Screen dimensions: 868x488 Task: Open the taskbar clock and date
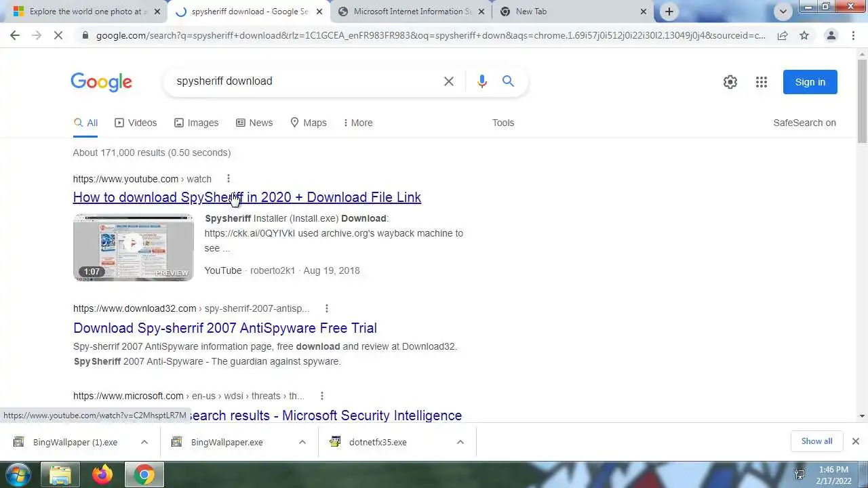(x=833, y=474)
